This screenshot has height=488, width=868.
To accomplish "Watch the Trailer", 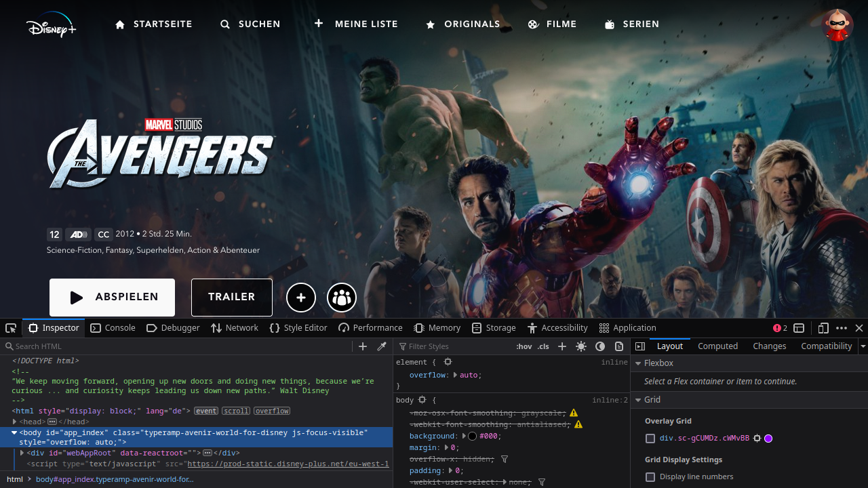I will tap(232, 298).
